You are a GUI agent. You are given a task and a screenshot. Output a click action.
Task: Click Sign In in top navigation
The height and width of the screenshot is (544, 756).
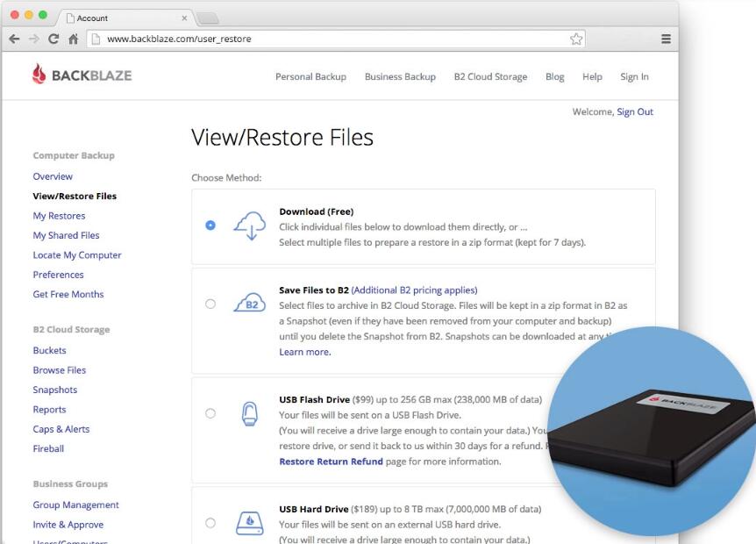634,76
